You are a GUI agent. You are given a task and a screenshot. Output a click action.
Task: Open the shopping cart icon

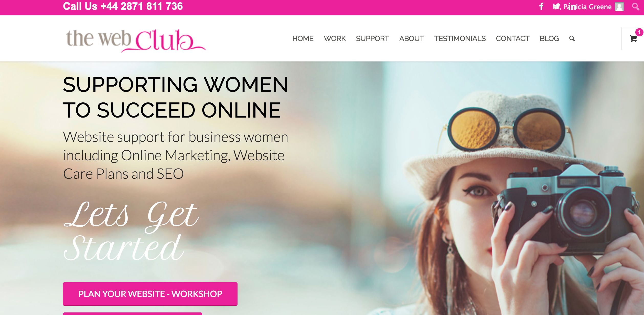633,39
